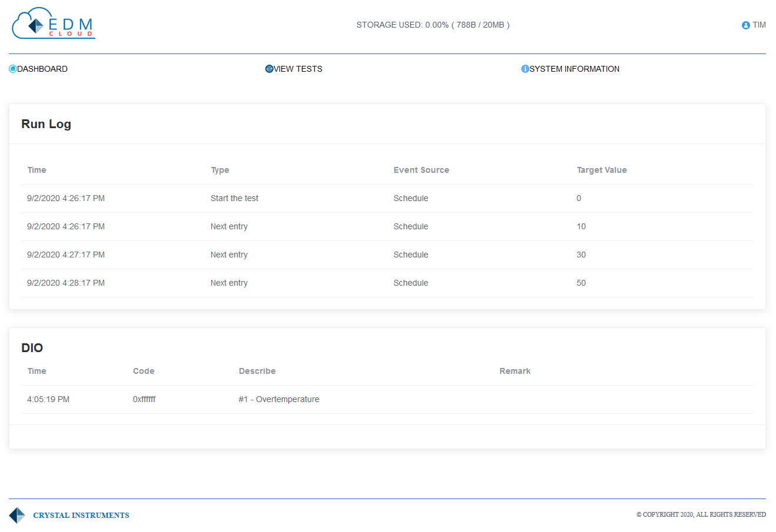
Task: Open the SYSTEM INFORMATION menu item
Action: point(574,69)
